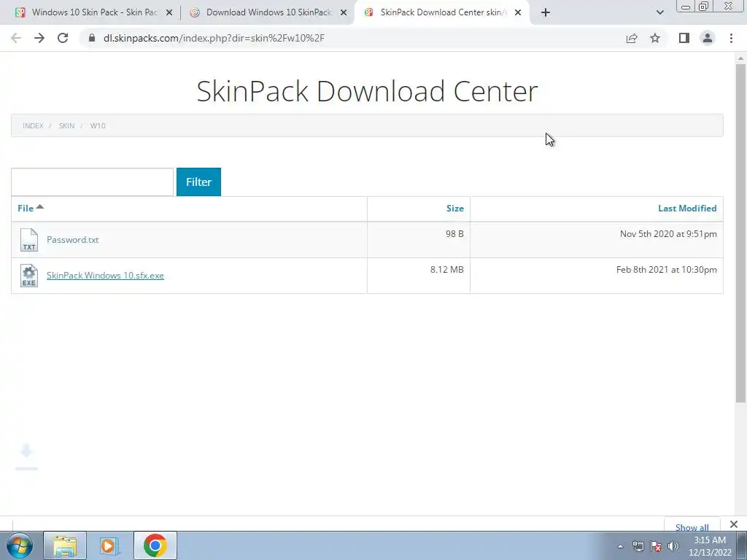The image size is (747, 560).
Task: Open the Action Center flag icon
Action: click(656, 546)
